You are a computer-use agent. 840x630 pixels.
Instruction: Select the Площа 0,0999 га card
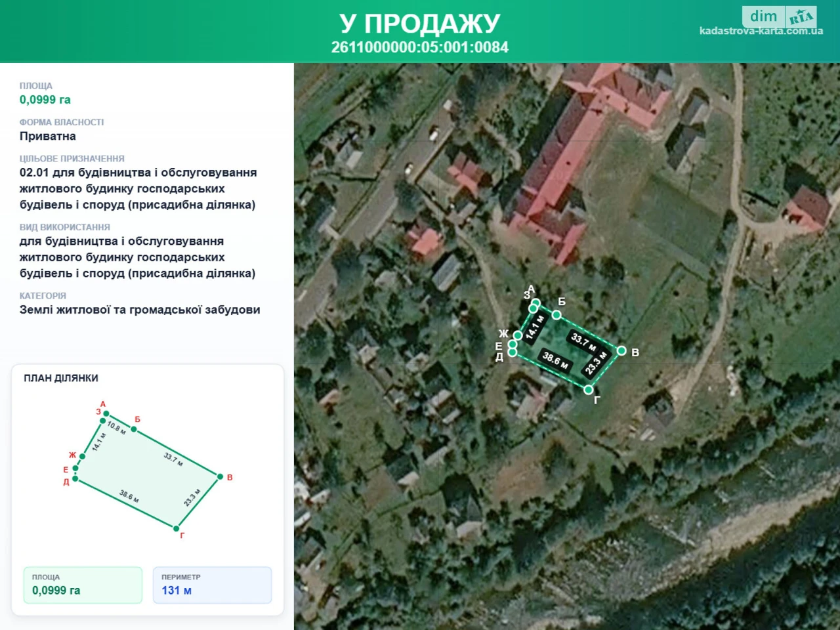coord(83,585)
